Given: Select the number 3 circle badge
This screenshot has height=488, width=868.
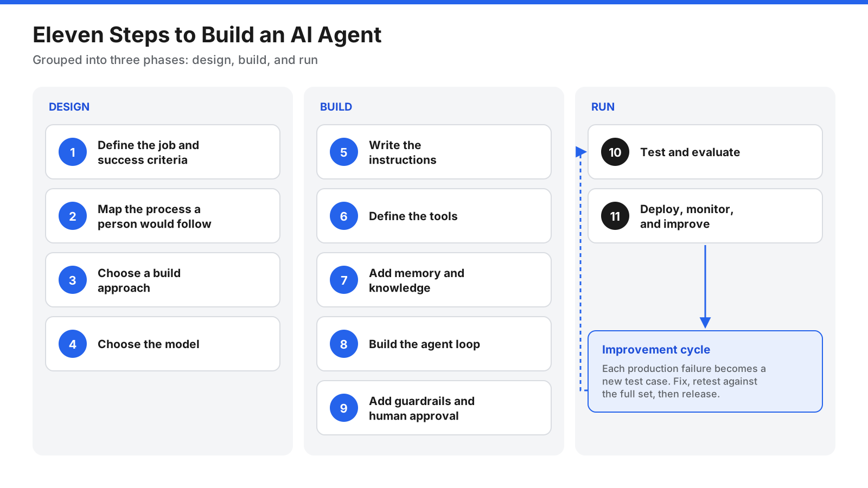Looking at the screenshot, I should click(73, 280).
